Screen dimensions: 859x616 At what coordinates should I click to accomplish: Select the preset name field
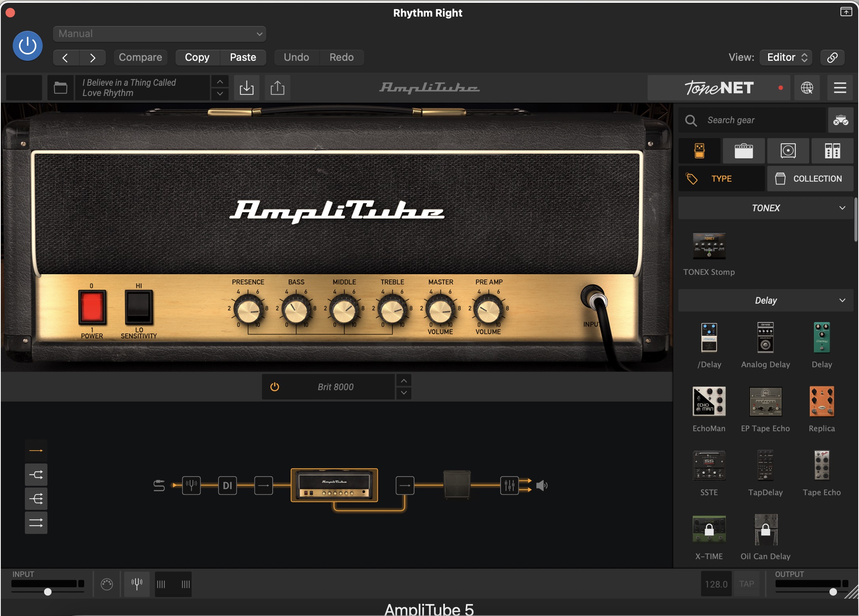[x=142, y=88]
